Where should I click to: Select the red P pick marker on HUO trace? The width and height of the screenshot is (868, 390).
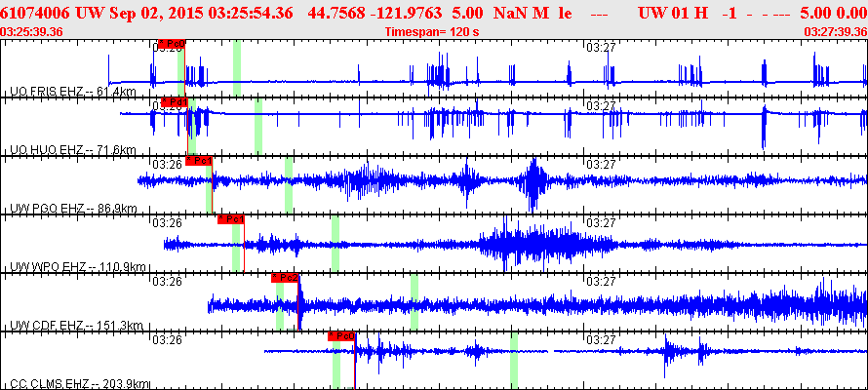[x=174, y=102]
